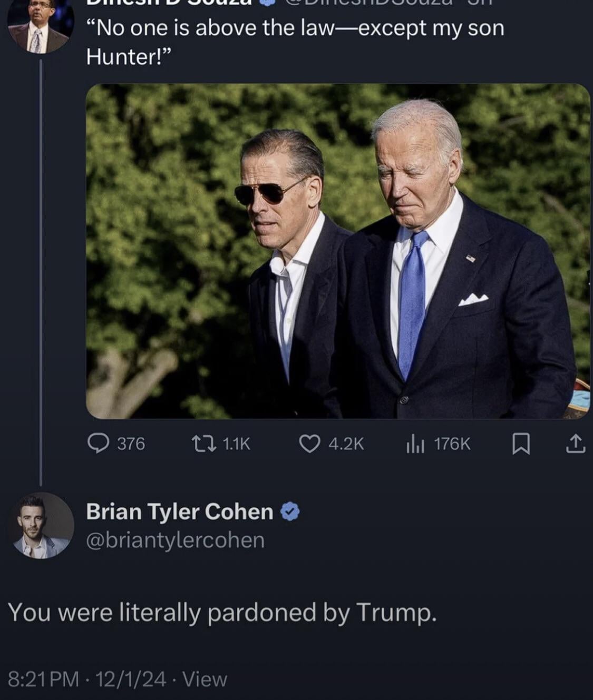Open Brian Tyler Cohen's profile picture
Screen dimensions: 593x700
tap(40, 525)
